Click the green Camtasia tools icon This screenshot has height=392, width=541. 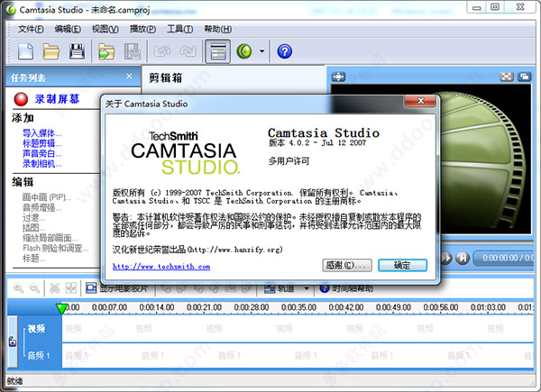244,51
